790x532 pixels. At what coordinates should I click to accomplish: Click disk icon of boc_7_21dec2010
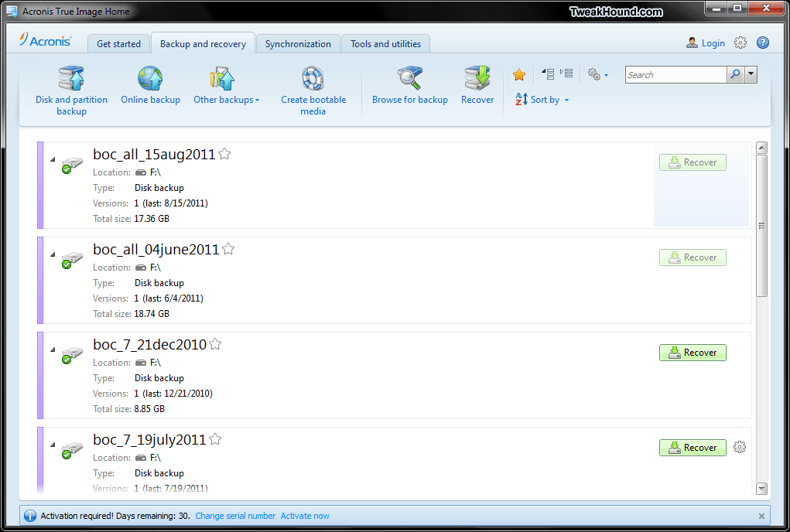coord(71,355)
